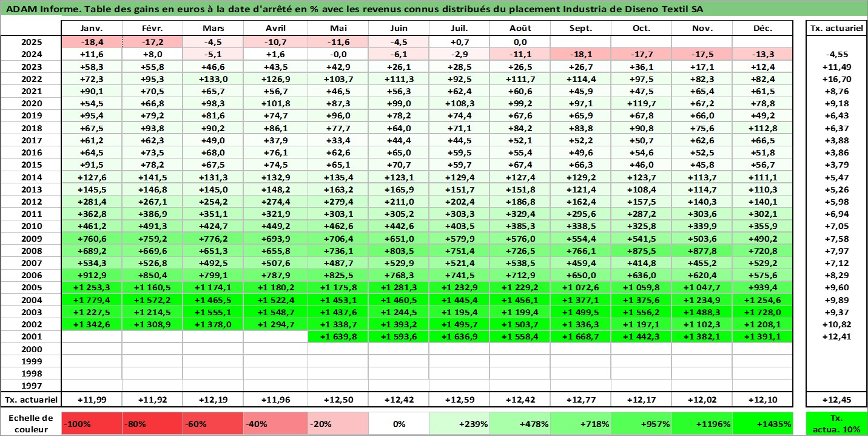Select the +12,59 bottom cell under Juil.
Image resolution: width=868 pixels, height=436 pixels.
459,400
